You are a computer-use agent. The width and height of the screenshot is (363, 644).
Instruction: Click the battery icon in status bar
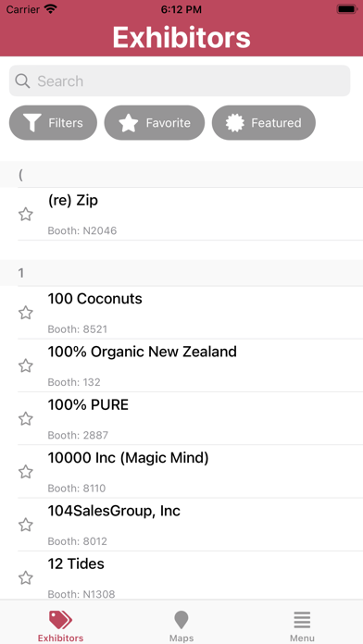346,9
